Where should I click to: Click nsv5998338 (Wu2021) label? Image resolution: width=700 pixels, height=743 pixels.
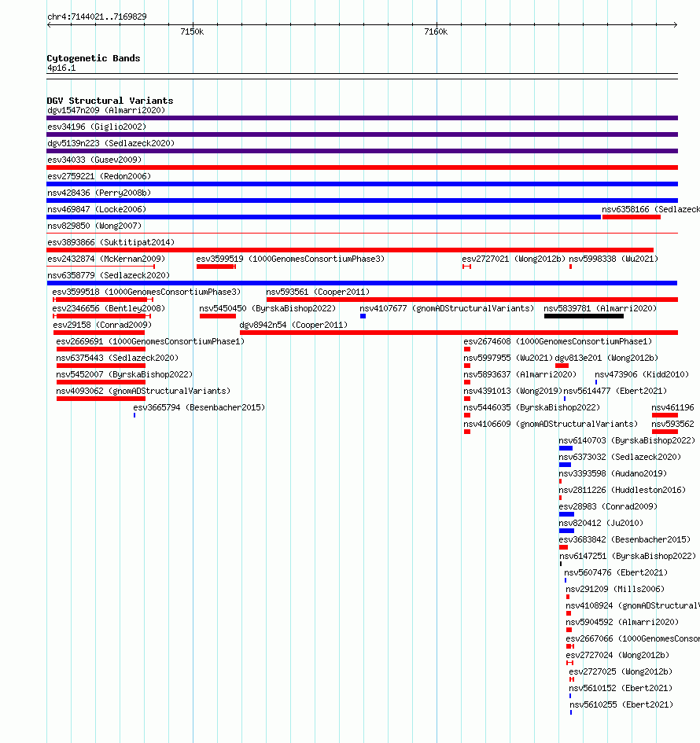pyautogui.click(x=613, y=259)
